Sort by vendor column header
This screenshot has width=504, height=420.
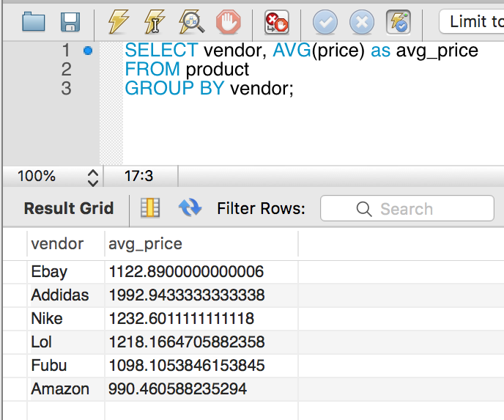coord(66,244)
